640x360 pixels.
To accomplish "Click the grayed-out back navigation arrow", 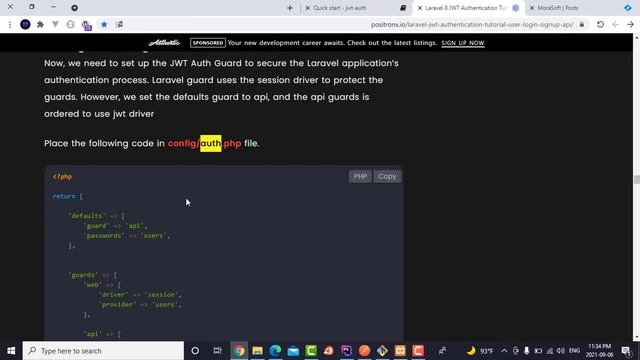I will tap(616, 24).
